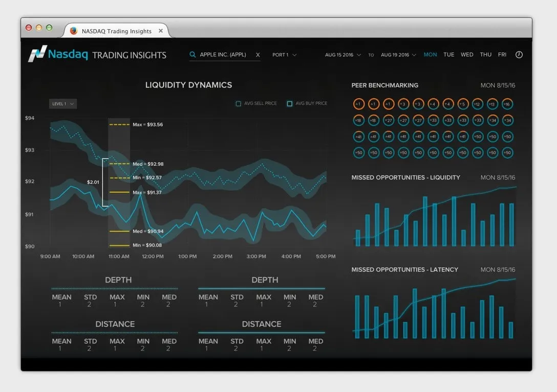Open the AUG 15 2016 start date dropdown
The height and width of the screenshot is (392, 557).
pos(343,55)
